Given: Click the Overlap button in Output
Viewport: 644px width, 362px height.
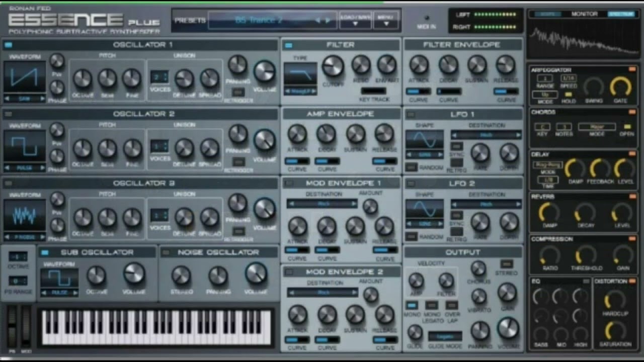Looking at the screenshot, I should [452, 305].
